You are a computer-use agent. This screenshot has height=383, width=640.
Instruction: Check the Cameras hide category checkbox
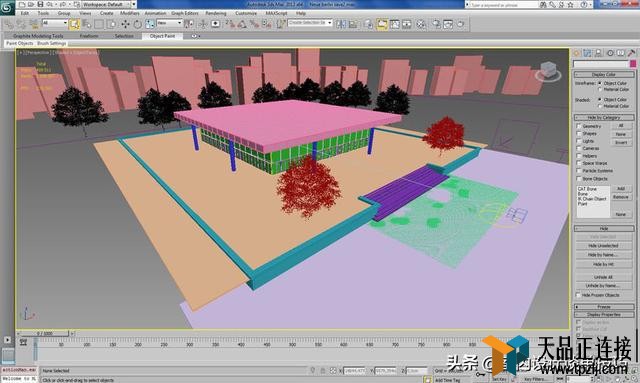578,148
